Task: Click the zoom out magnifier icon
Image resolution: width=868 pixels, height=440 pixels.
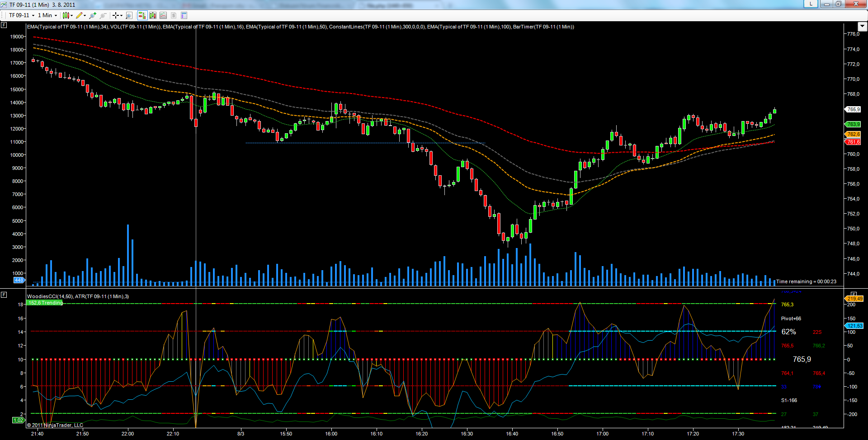Action: click(103, 15)
